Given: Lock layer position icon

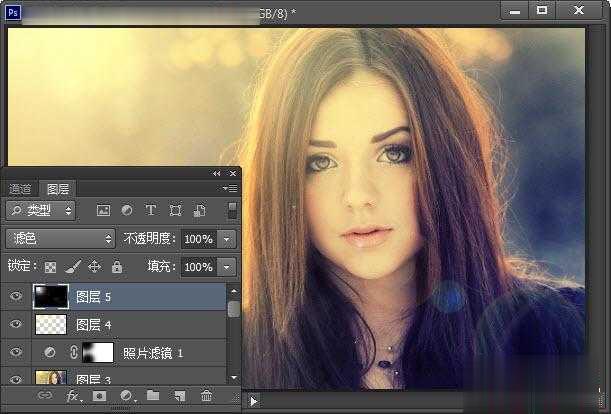Looking at the screenshot, I should click(x=94, y=267).
